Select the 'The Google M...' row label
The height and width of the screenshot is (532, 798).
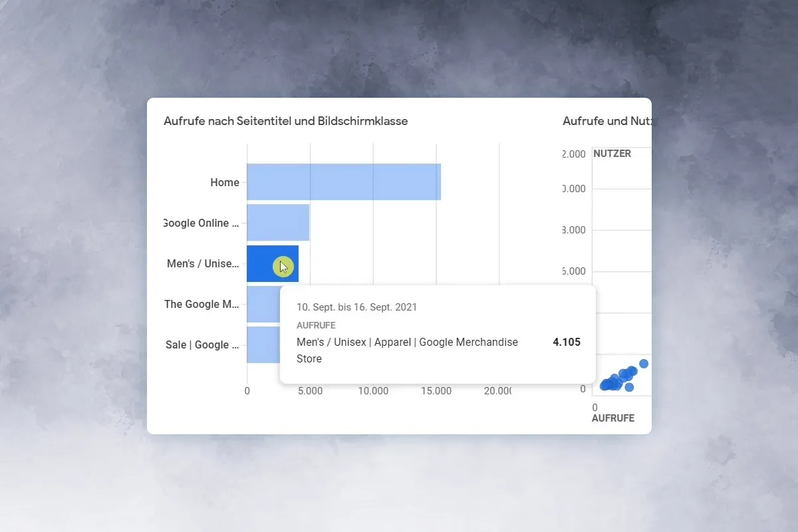coord(201,304)
